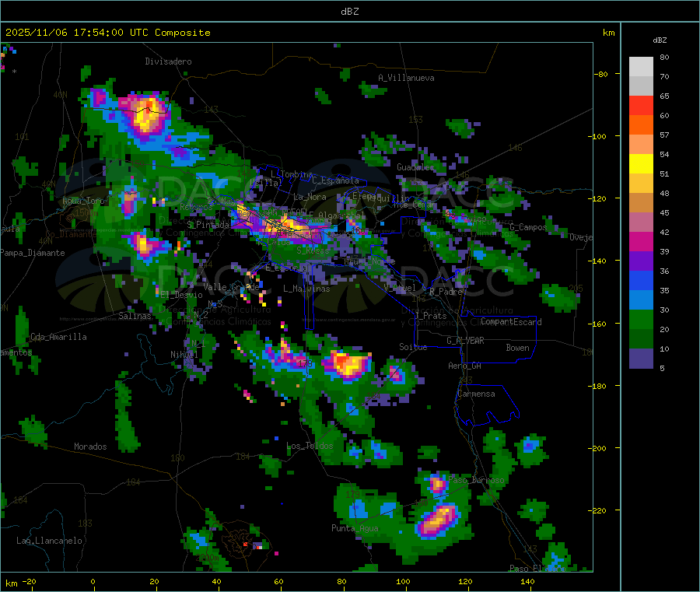Click the purple 36-39 dBZ legend swatch
This screenshot has width=700, height=592.
(x=641, y=261)
